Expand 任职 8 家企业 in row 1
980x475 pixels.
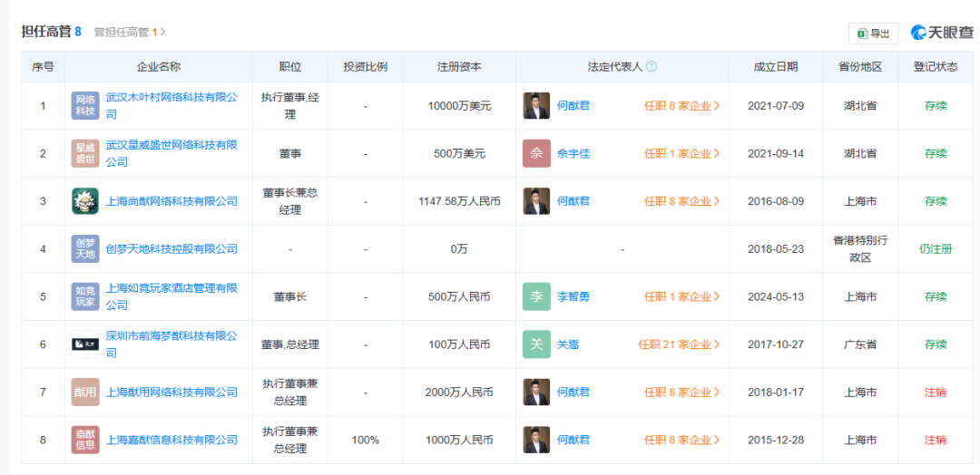coord(681,105)
